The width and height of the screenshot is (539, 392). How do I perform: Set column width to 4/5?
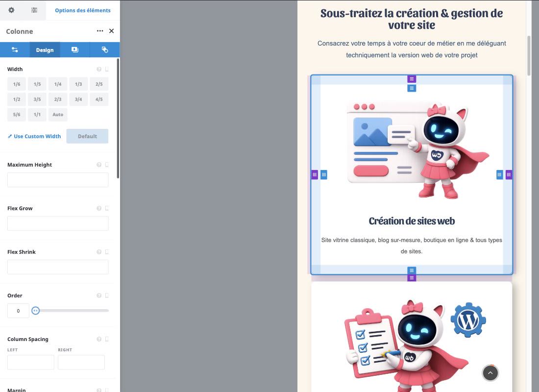coord(99,99)
